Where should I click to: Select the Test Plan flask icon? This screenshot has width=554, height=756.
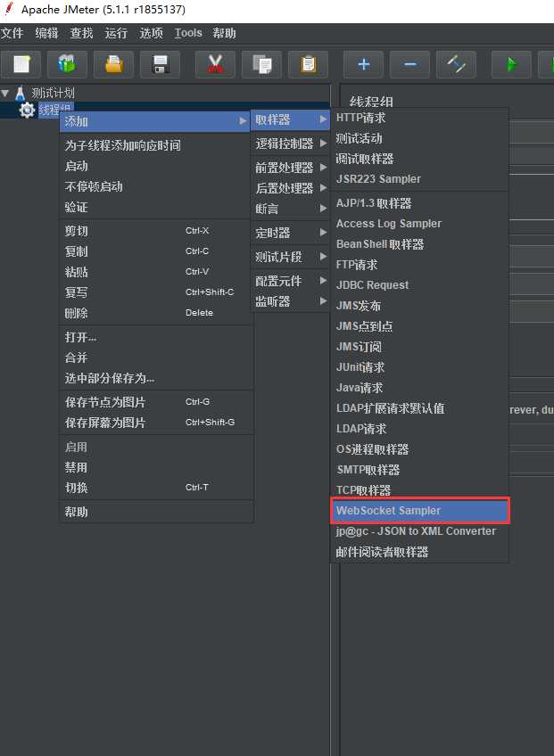21,93
